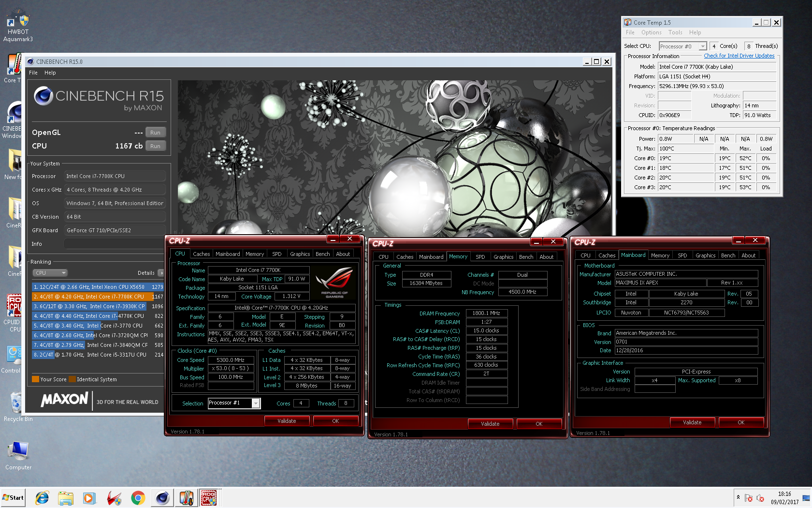812x508 pixels.
Task: Select Graphics tab in middle CPU-Z Memory window
Action: tap(503, 257)
